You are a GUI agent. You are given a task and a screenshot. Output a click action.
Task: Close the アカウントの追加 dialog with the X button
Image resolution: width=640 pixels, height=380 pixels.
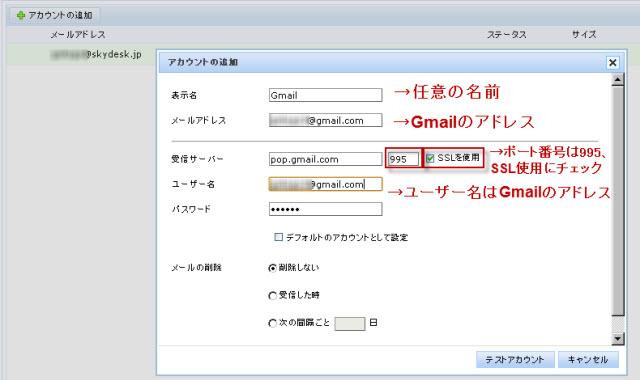tap(612, 62)
